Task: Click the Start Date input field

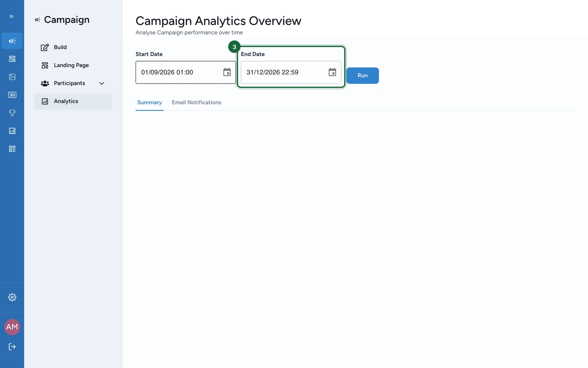Action: pyautogui.click(x=186, y=72)
